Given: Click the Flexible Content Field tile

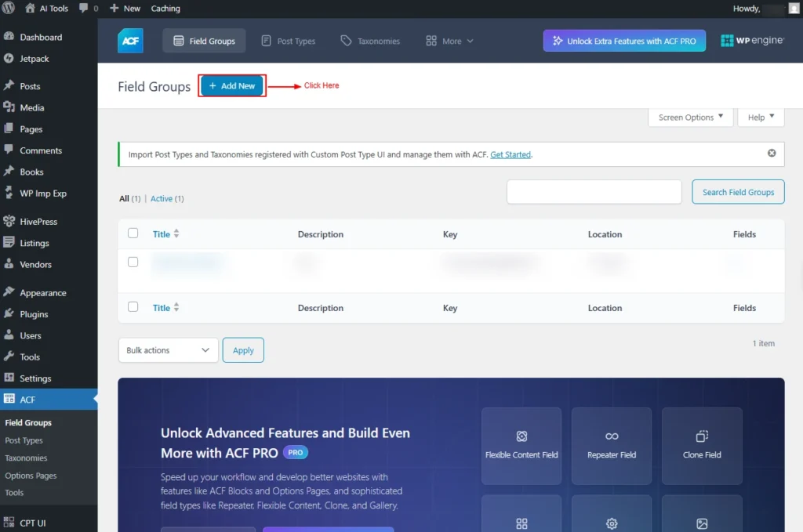Looking at the screenshot, I should [x=521, y=445].
